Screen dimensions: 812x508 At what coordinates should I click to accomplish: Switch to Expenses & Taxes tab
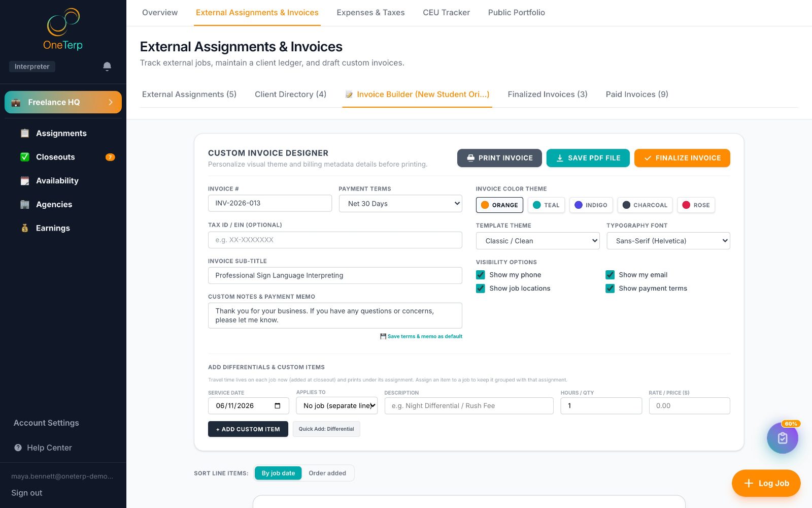pos(370,13)
